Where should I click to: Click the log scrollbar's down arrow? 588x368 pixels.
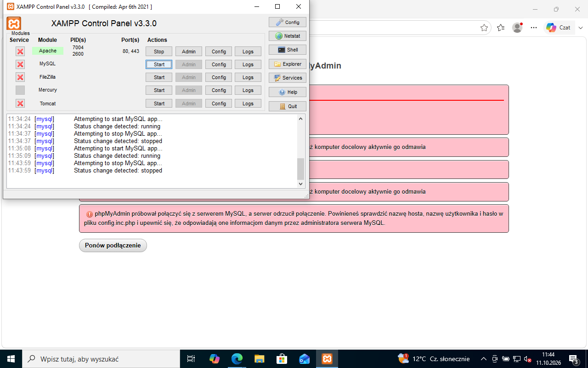[301, 184]
